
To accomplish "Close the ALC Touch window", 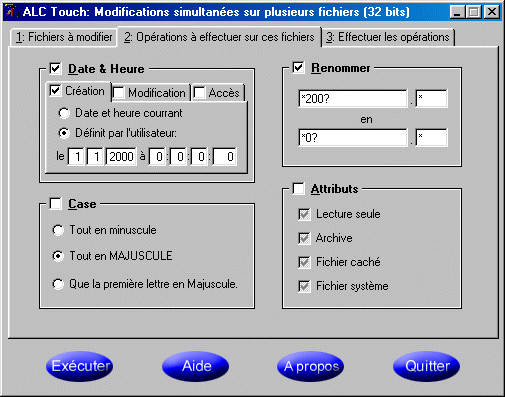I will tap(491, 12).
